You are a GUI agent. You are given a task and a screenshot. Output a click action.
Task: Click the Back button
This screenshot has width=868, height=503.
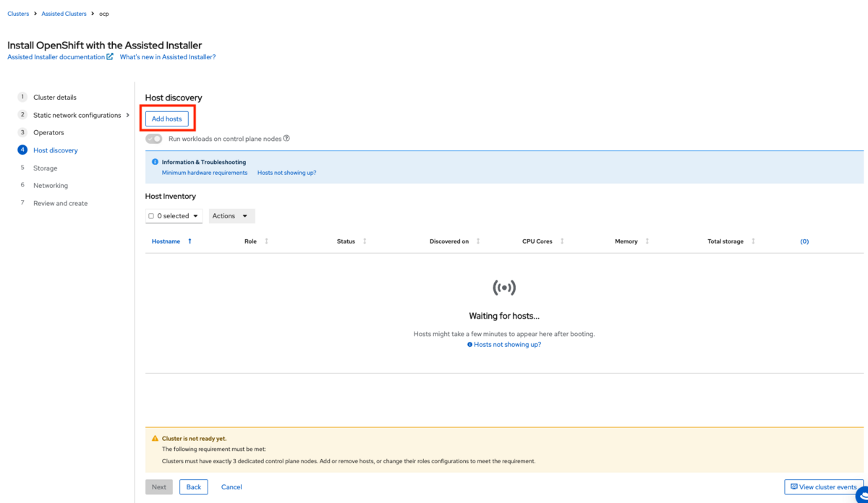click(194, 487)
